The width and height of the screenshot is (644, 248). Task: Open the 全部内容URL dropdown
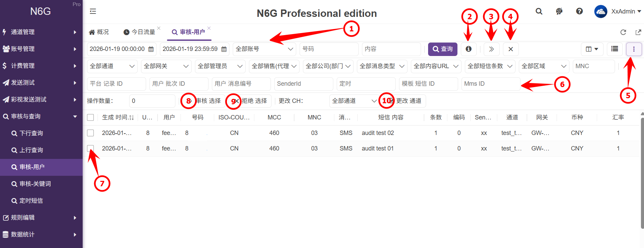click(436, 66)
